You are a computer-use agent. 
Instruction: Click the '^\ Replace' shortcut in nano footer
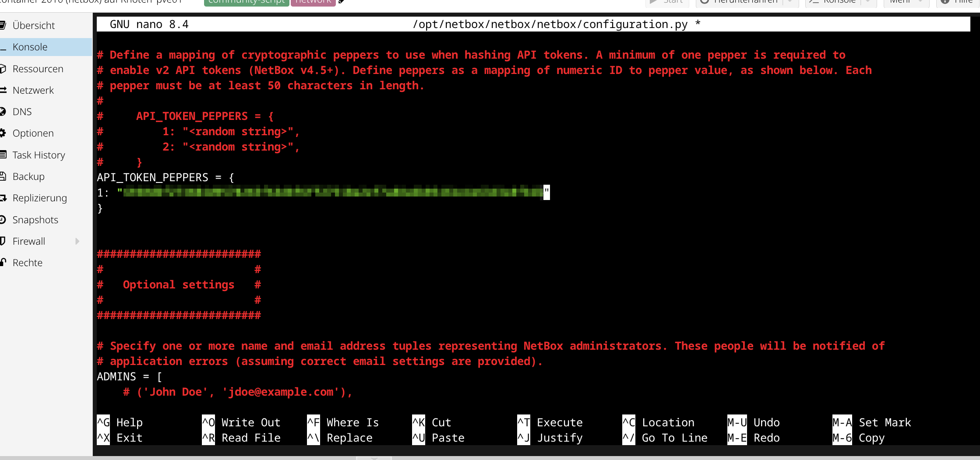click(x=340, y=438)
